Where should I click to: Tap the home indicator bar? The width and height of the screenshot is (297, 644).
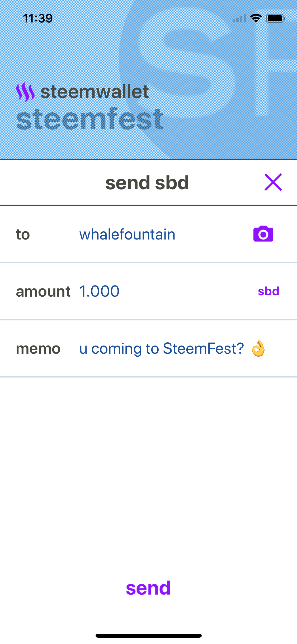[148, 636]
